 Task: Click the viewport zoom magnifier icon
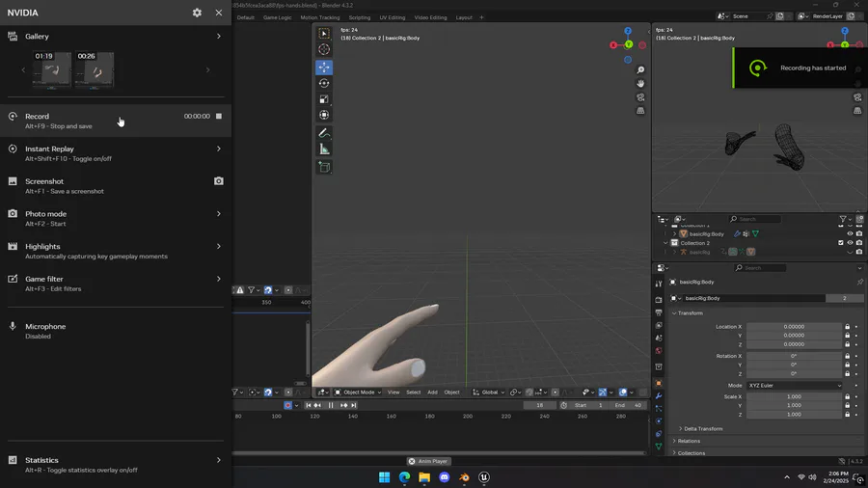(640, 69)
